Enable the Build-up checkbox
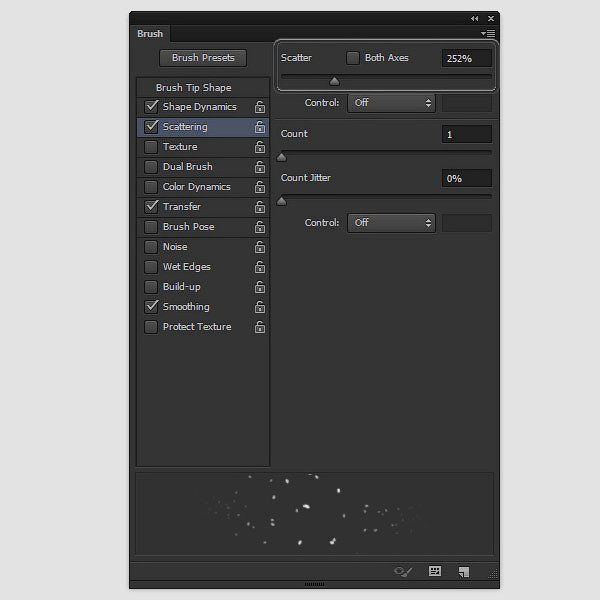 point(151,287)
